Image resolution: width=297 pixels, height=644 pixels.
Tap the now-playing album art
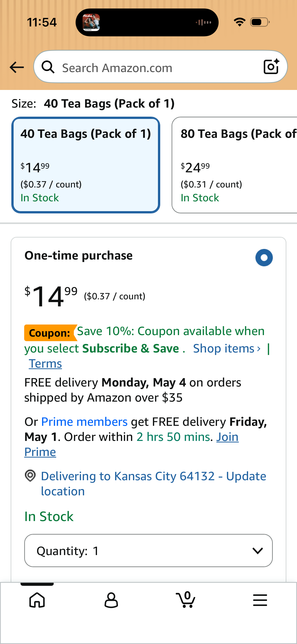(x=91, y=22)
